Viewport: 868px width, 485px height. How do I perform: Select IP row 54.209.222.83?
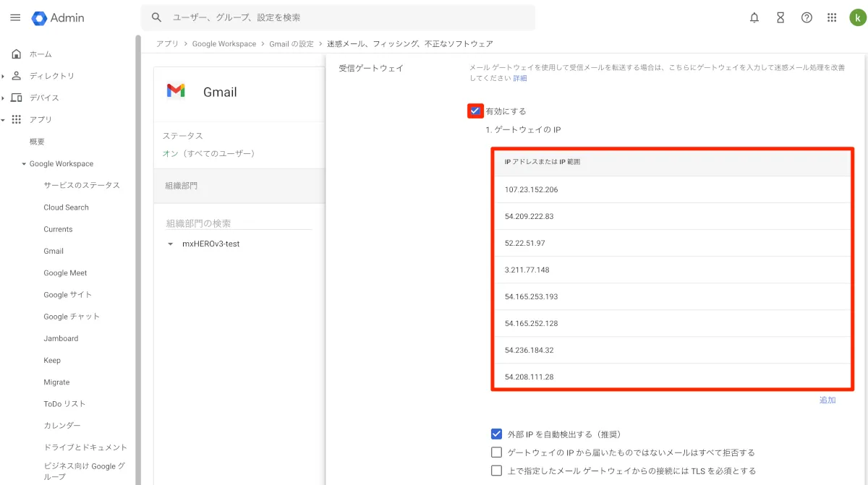coord(672,216)
